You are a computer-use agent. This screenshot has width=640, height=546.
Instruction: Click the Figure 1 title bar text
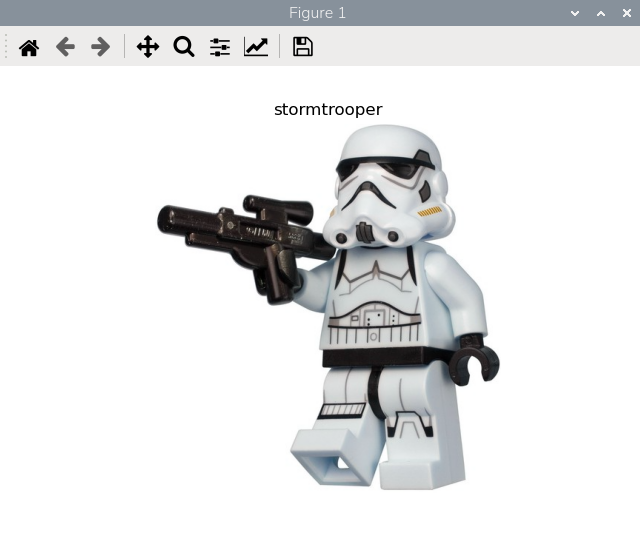point(317,13)
